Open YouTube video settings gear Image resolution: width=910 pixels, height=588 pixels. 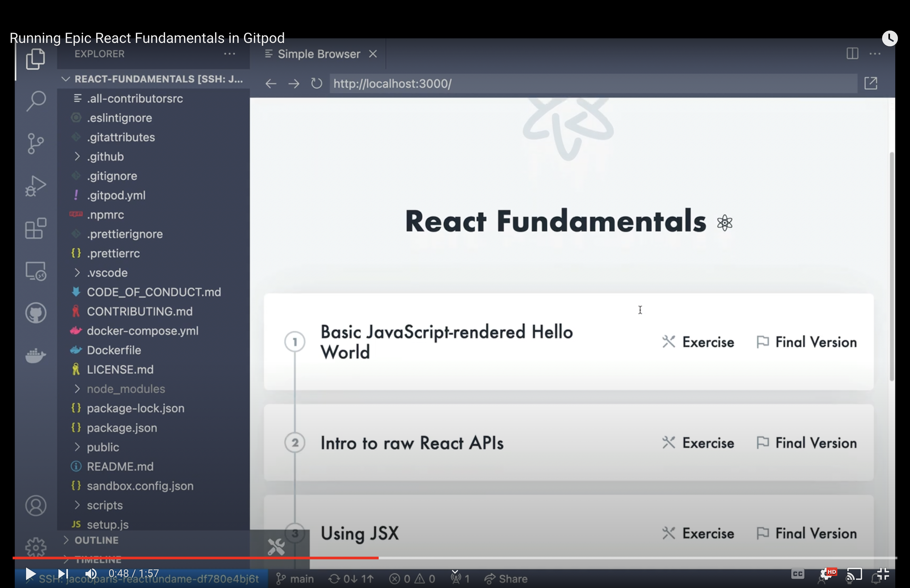click(x=827, y=574)
